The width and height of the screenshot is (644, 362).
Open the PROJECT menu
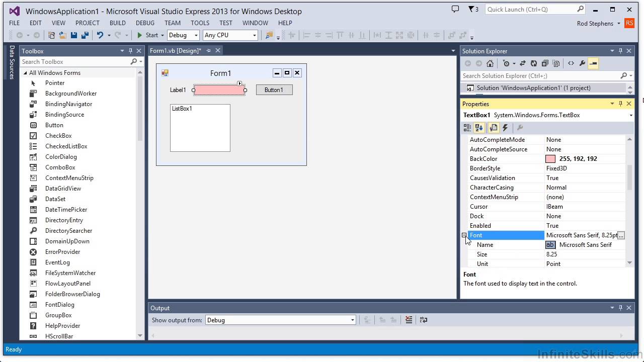click(x=88, y=23)
